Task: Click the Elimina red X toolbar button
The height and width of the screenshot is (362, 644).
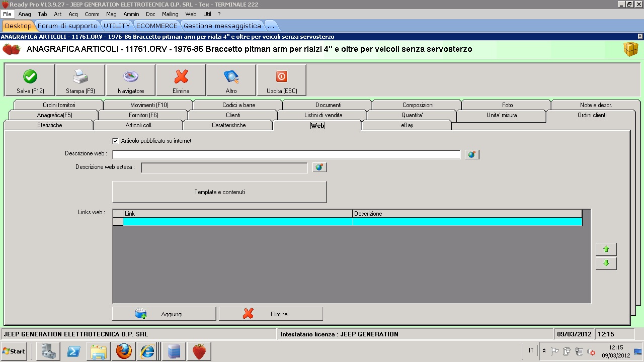Action: 181,80
